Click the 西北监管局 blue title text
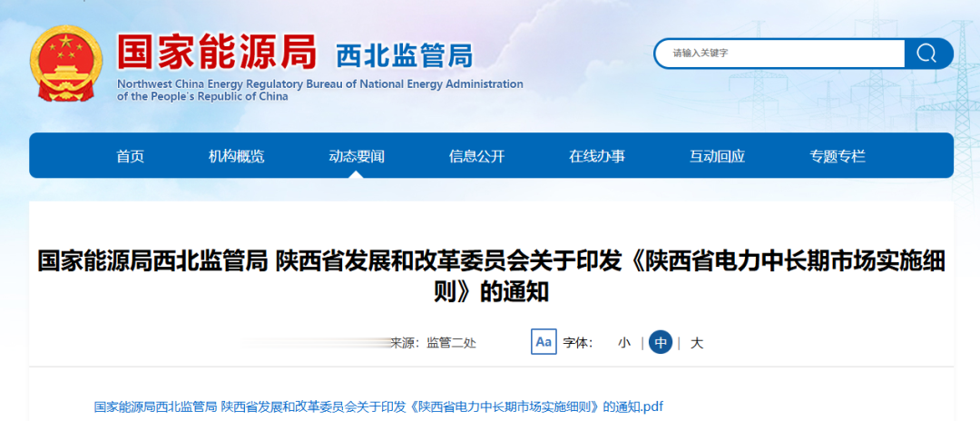 [405, 55]
